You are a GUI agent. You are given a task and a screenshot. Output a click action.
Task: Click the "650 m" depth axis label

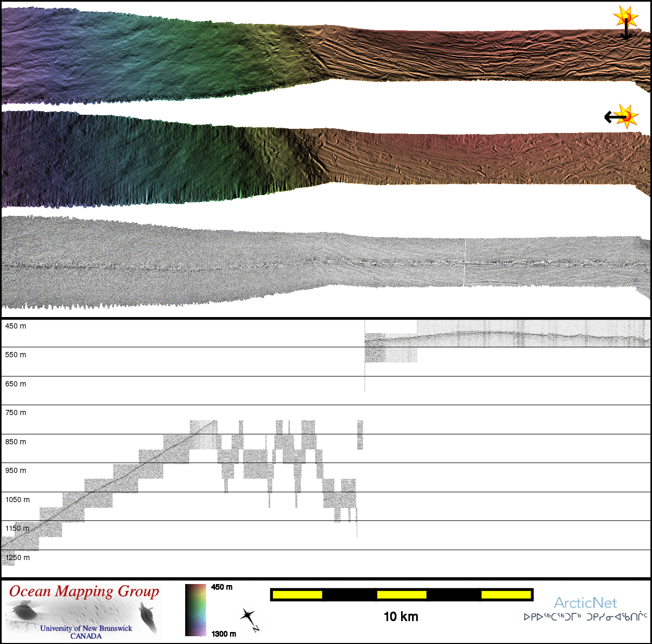[16, 384]
